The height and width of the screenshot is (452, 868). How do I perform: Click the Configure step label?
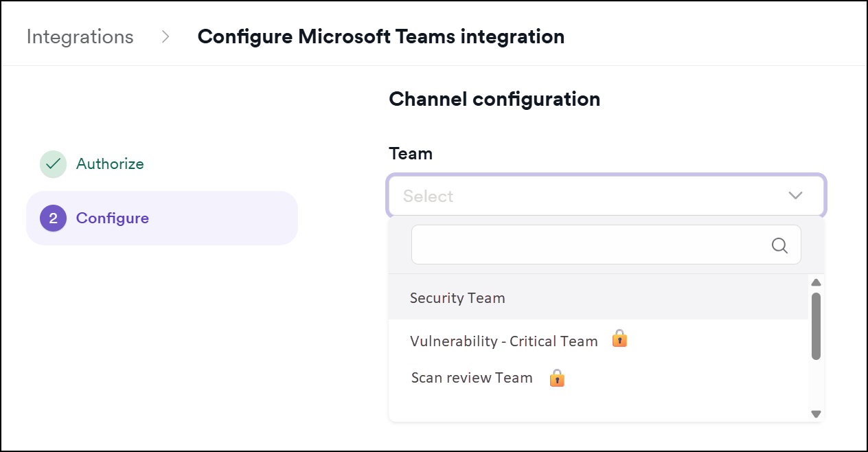coord(113,218)
